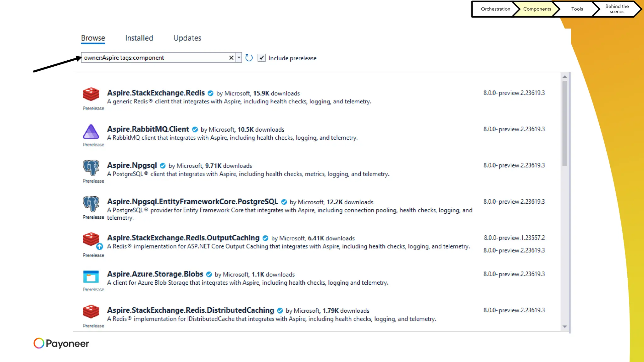
Task: Select Aspire.StackExchange.Redis.DistributedCaching package title
Action: click(191, 310)
